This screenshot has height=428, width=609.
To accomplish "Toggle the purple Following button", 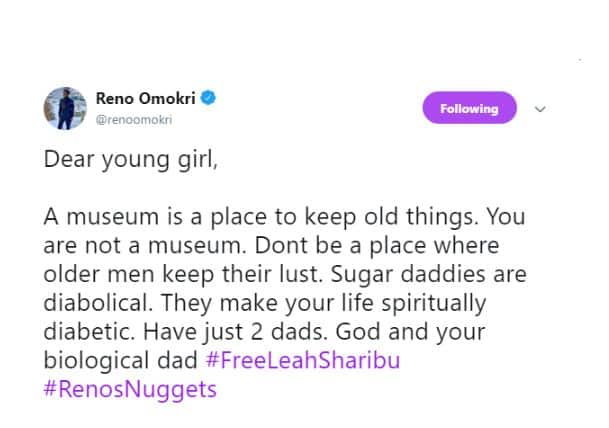I will point(469,108).
